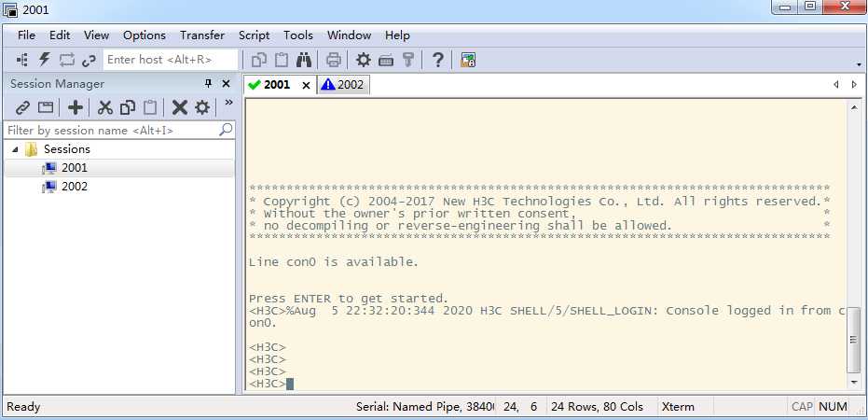
Task: Click the 'Ready' status text
Action: 23,407
